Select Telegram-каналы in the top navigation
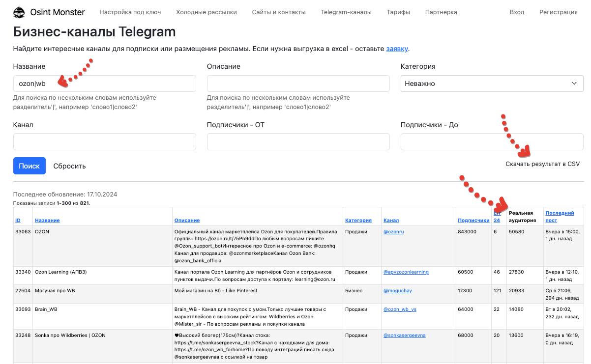591x364 pixels. point(345,12)
